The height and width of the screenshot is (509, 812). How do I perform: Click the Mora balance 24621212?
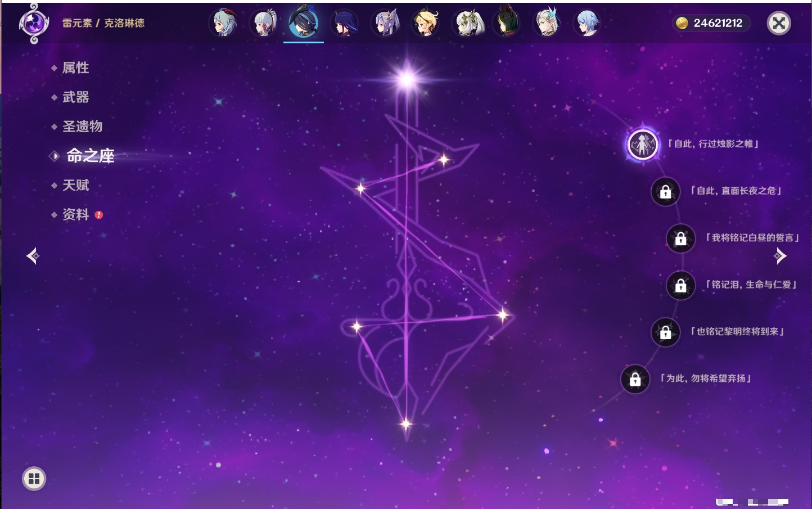[x=718, y=23]
